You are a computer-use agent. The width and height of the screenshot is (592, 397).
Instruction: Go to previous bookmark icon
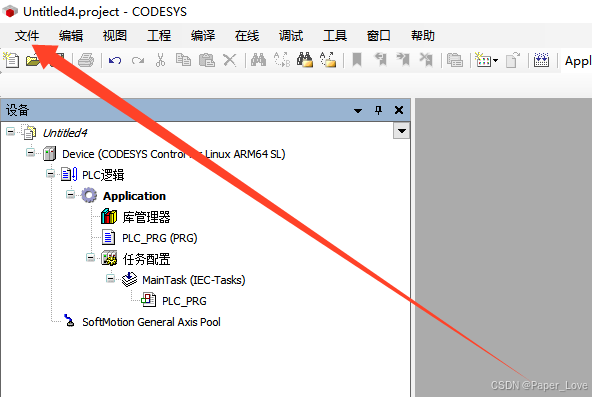click(x=381, y=60)
